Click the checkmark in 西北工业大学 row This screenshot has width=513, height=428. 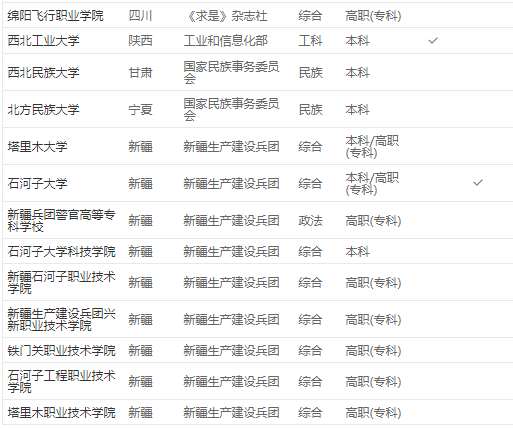point(433,41)
